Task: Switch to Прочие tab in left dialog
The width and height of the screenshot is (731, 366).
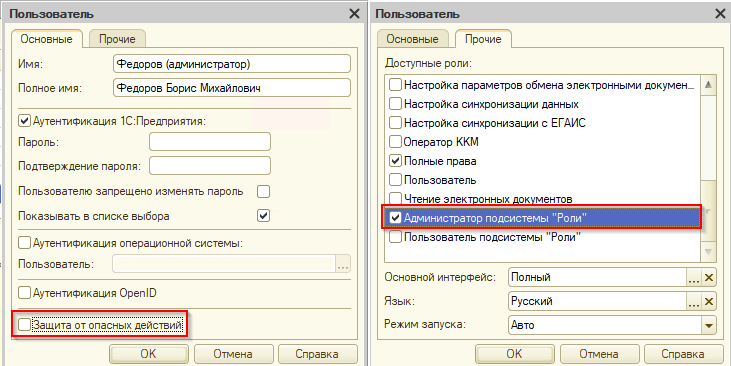Action: click(117, 39)
